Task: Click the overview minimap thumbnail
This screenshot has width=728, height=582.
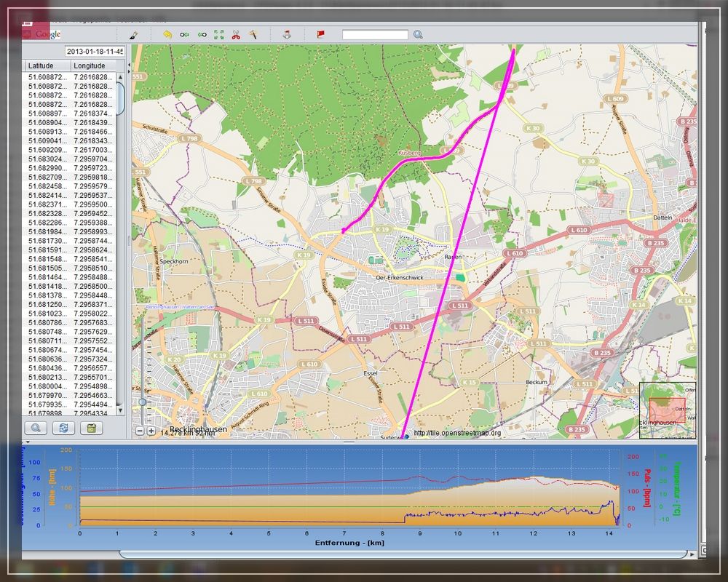Action: (x=667, y=410)
